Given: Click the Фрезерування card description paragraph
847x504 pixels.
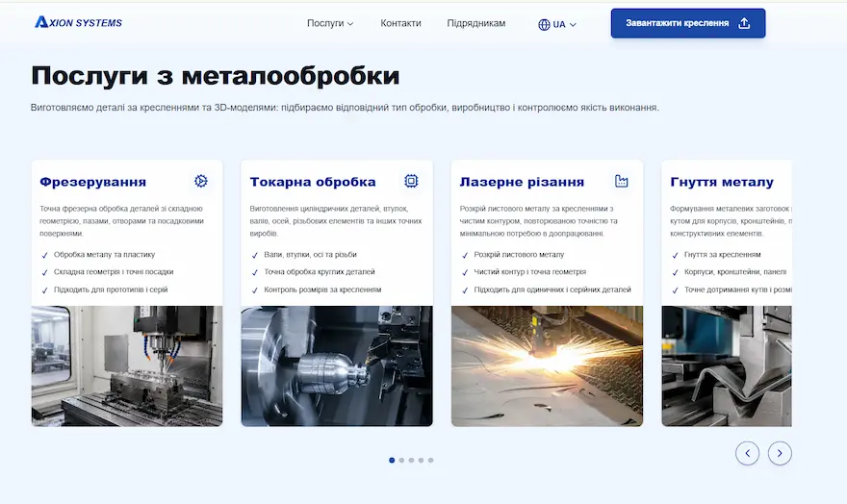Looking at the screenshot, I should (121, 220).
